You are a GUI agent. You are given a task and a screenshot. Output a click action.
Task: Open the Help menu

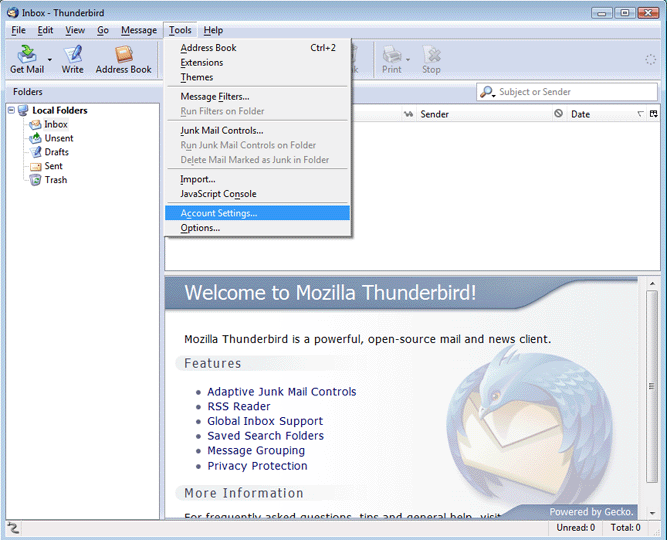[x=213, y=30]
